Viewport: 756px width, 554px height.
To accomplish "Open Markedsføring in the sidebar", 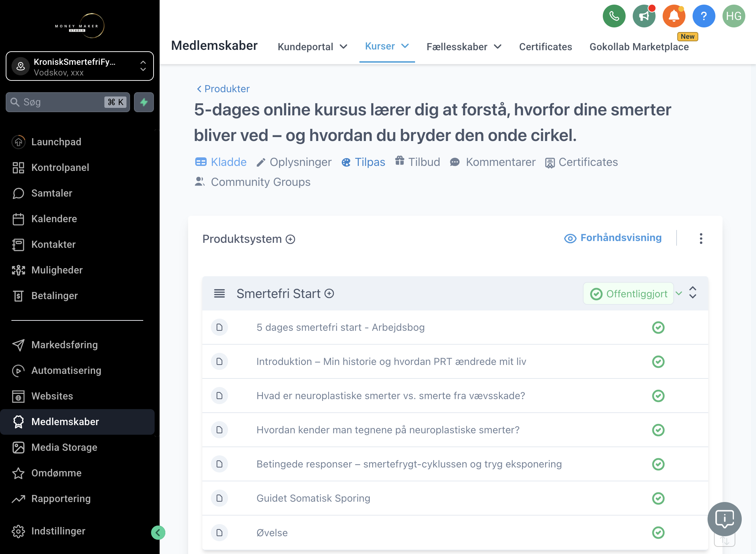I will (x=77, y=345).
